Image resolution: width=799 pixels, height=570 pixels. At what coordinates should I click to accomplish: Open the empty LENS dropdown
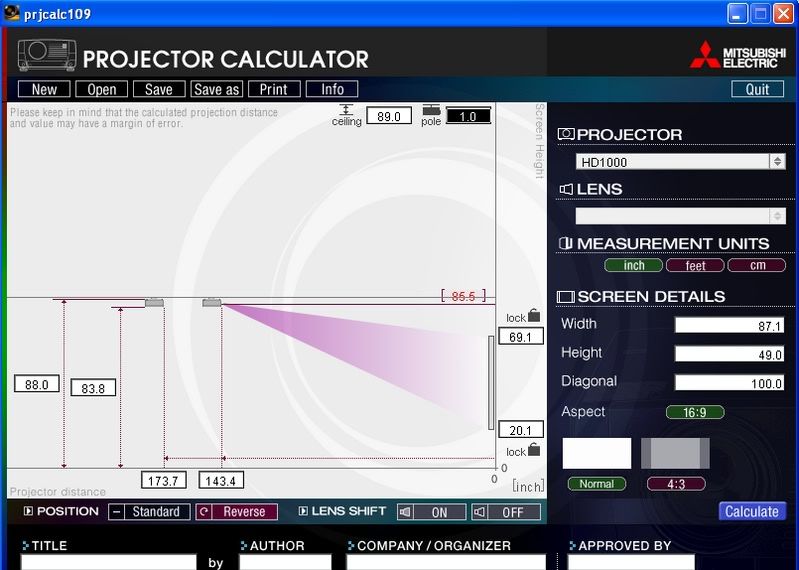[x=680, y=216]
